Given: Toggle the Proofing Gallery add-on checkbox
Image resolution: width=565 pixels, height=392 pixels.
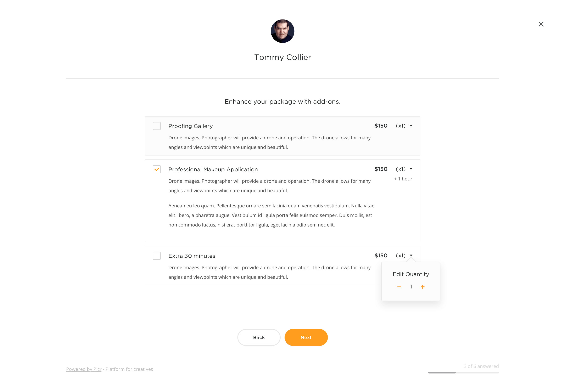Looking at the screenshot, I should (157, 126).
